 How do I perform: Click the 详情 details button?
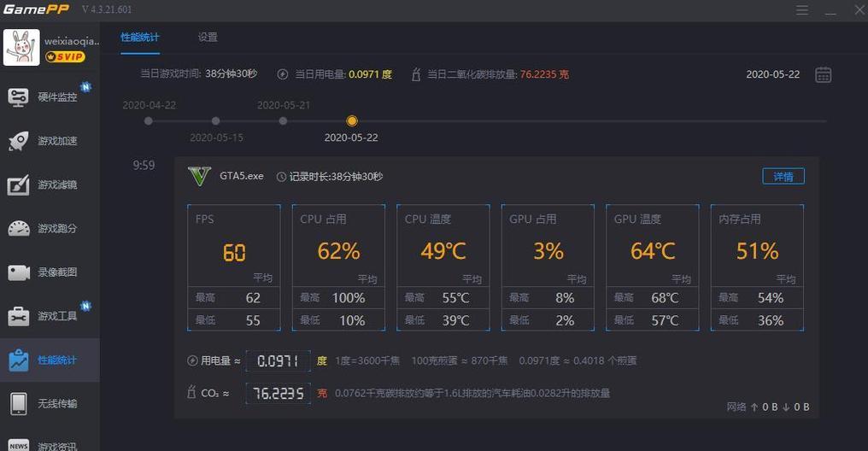point(783,177)
